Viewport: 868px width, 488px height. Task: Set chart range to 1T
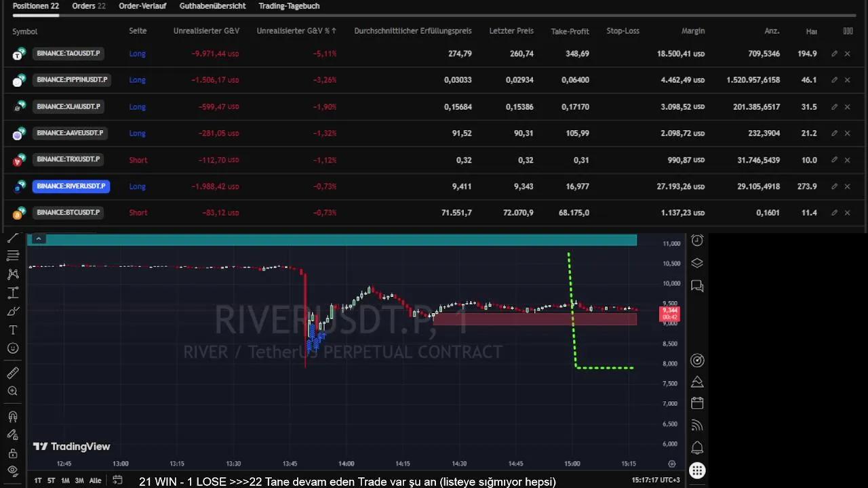38,481
